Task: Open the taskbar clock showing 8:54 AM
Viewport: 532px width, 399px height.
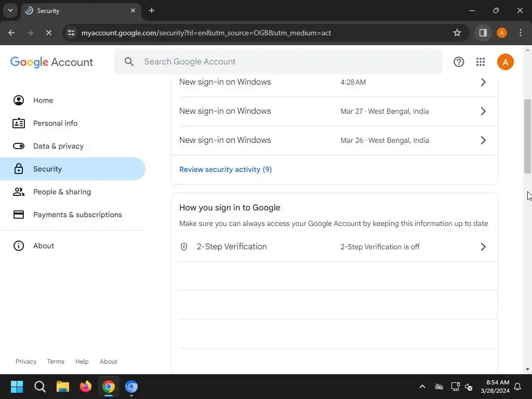Action: click(495, 387)
